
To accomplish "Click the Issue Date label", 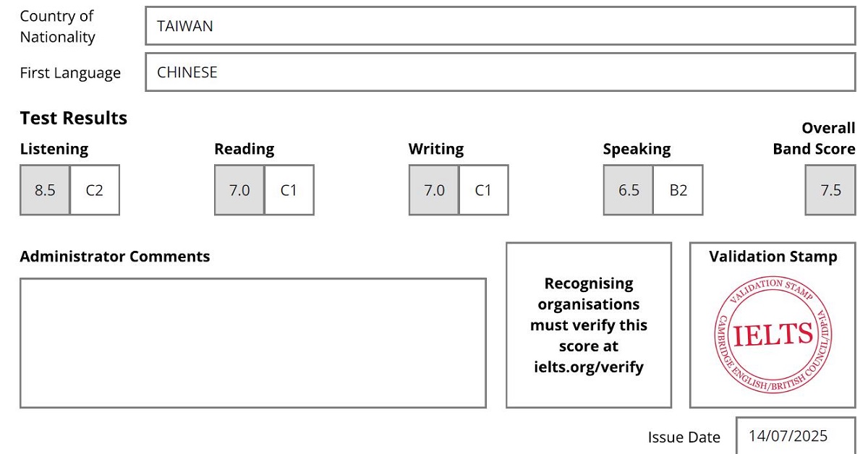I will pyautogui.click(x=684, y=437).
